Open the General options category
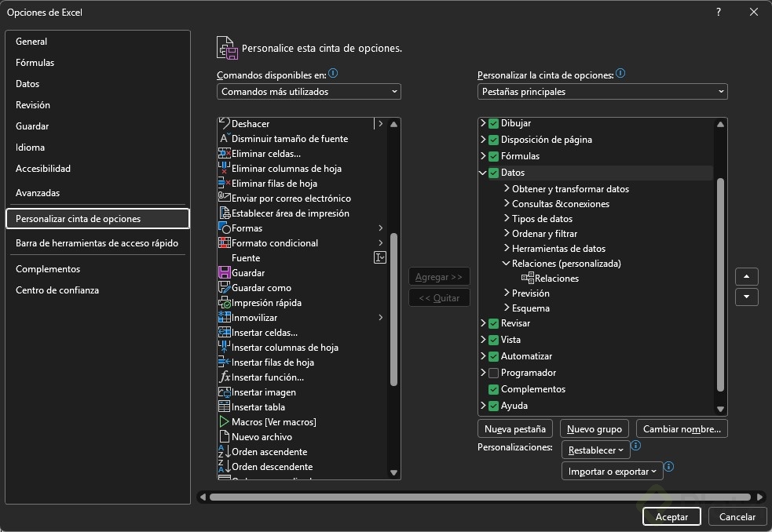Image resolution: width=772 pixels, height=532 pixels. 97,42
